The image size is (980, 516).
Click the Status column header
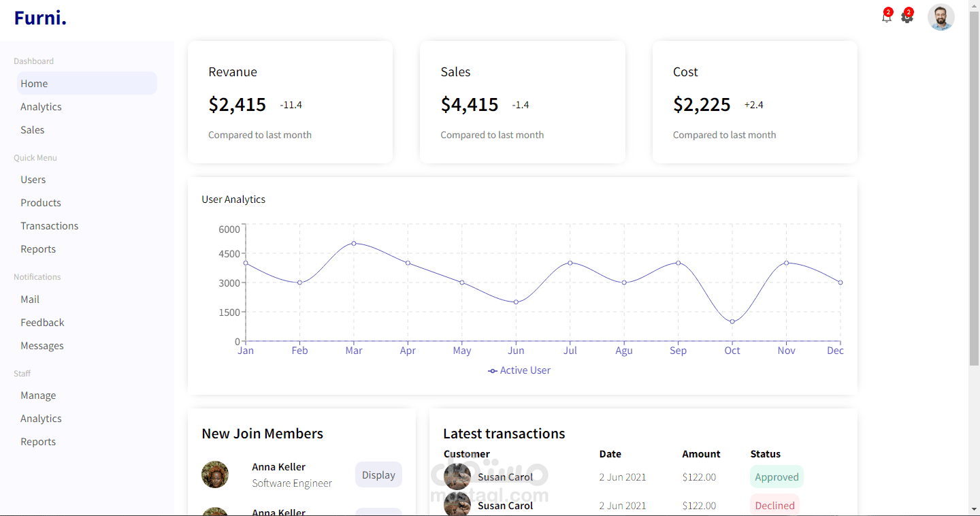(x=765, y=454)
